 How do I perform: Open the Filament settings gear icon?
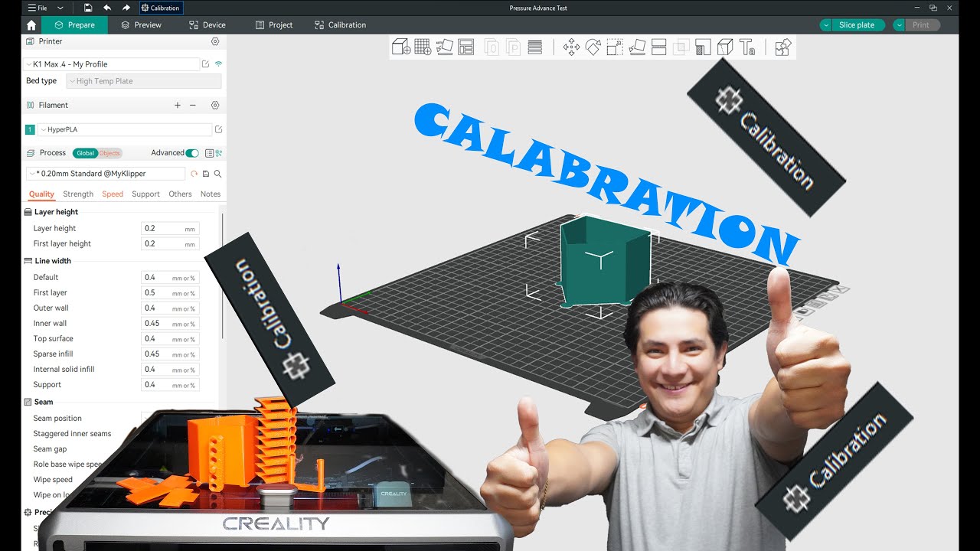215,105
